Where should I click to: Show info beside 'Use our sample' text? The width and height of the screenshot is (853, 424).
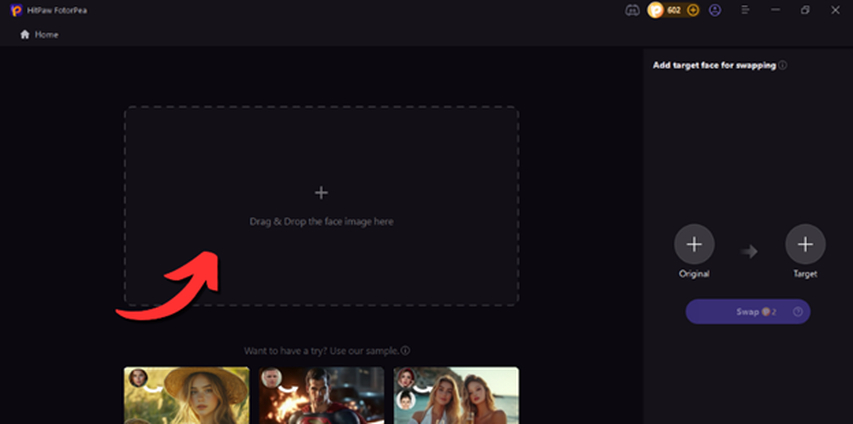[406, 351]
